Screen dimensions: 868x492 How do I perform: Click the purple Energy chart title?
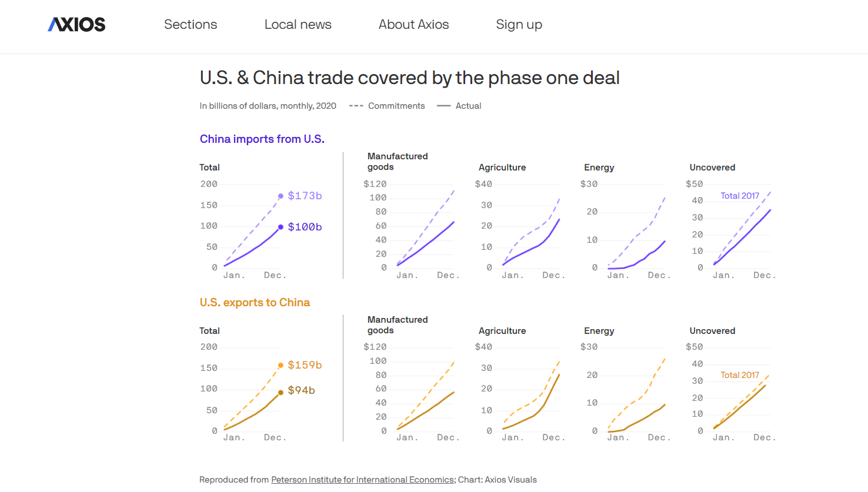(x=599, y=168)
